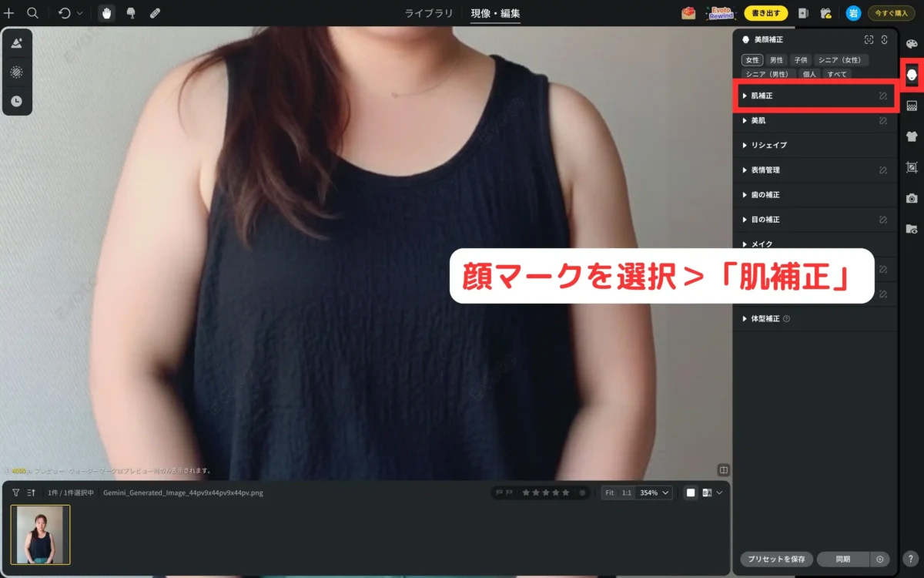
Task: Open the color palette panel
Action: pyautogui.click(x=912, y=44)
